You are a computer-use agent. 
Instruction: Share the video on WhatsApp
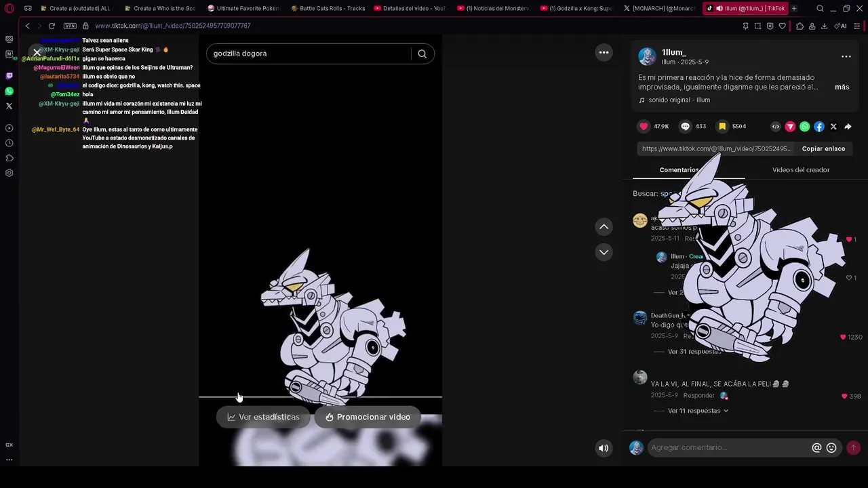click(x=804, y=127)
